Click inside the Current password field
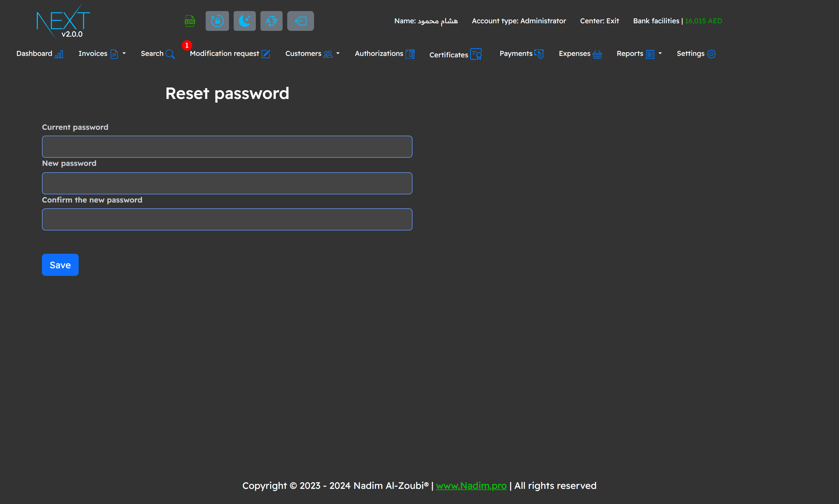 [227, 146]
